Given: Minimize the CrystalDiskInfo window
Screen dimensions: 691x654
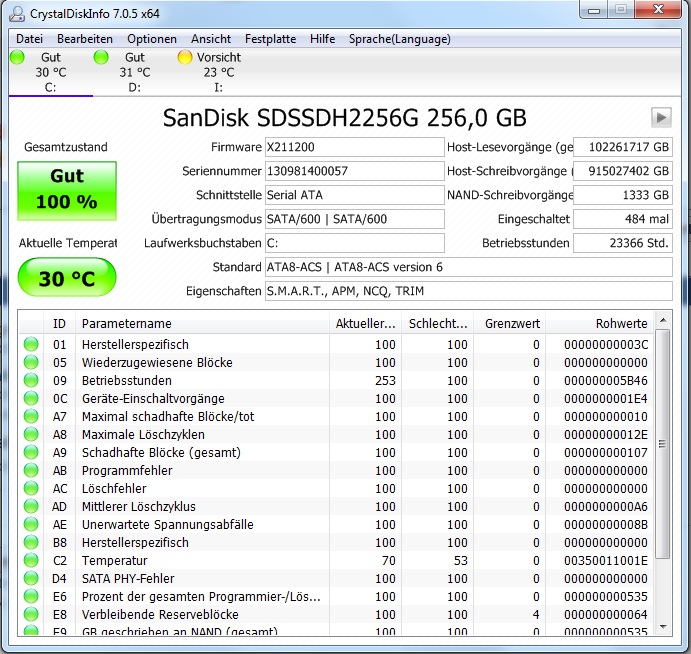Looking at the screenshot, I should [594, 10].
